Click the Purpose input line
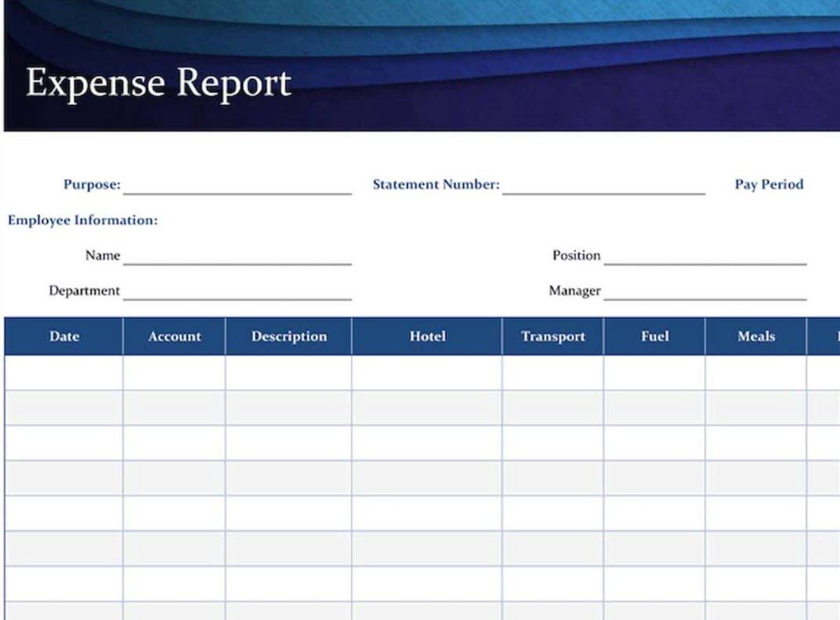This screenshot has height=620, width=840. 237,185
